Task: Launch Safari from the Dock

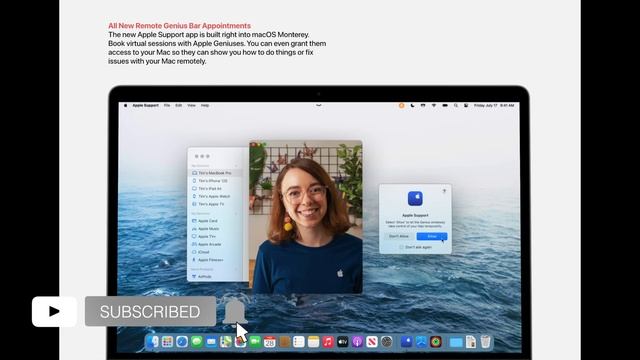Action: pos(182,342)
